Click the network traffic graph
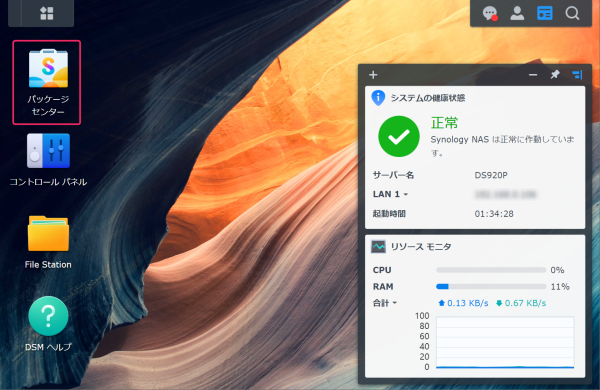Viewport: 600px width, 390px height. (x=505, y=343)
